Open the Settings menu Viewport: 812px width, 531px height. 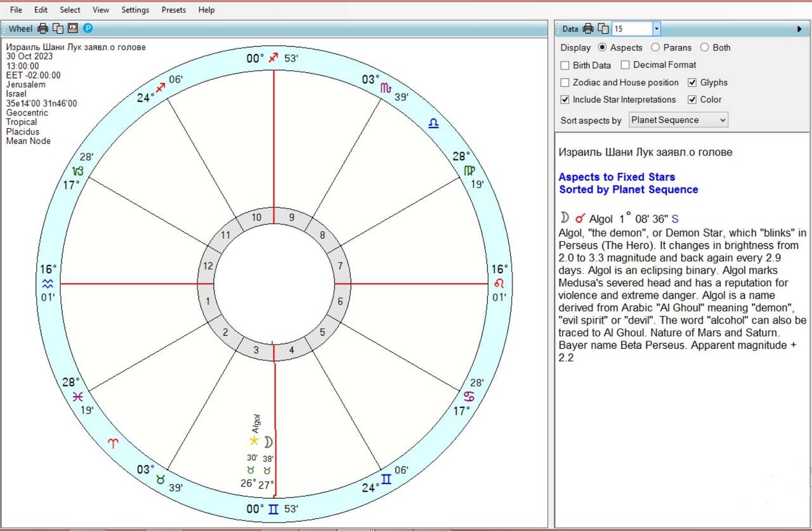tap(135, 10)
